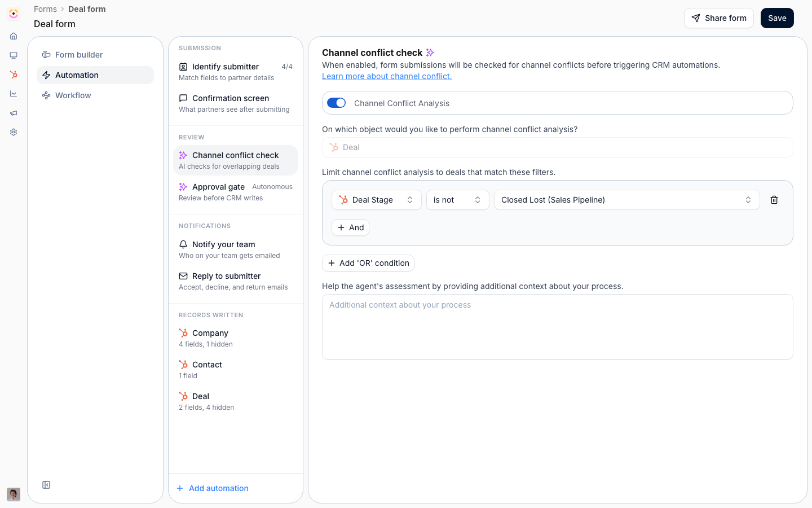Open the 'is not' operator dropdown
The height and width of the screenshot is (508, 812).
(458, 200)
